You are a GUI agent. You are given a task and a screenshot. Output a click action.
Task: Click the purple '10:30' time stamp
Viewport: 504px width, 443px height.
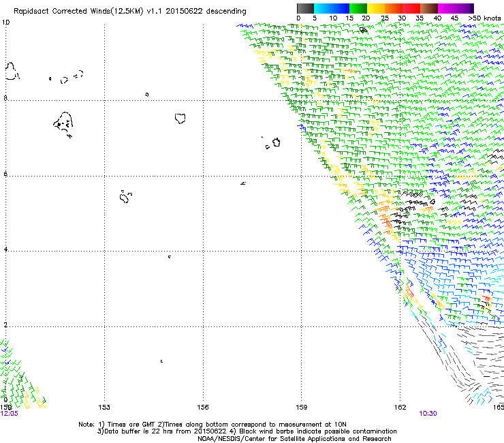click(428, 414)
